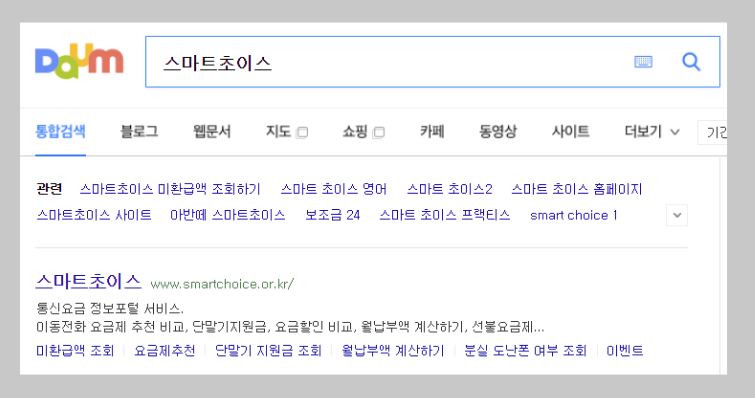This screenshot has width=755, height=398.
Task: Select the 통합검색 tab
Action: (x=61, y=131)
